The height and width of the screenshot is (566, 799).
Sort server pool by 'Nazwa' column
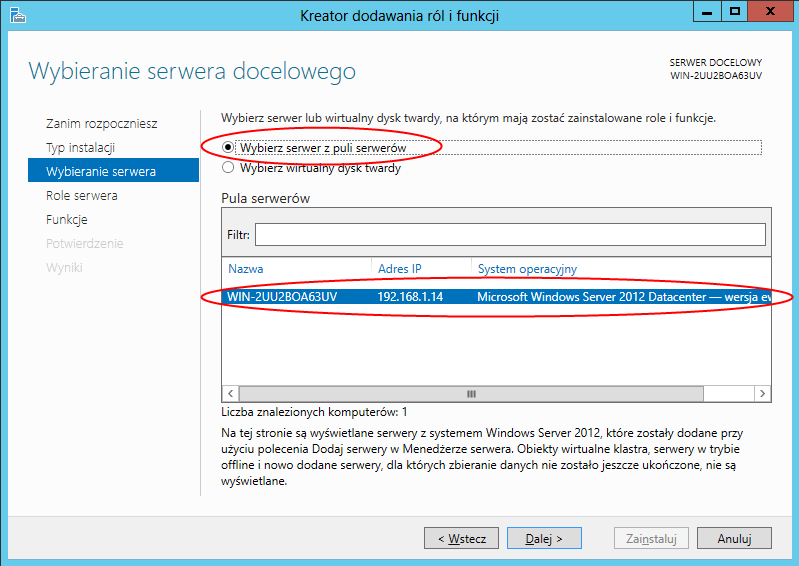(x=246, y=268)
